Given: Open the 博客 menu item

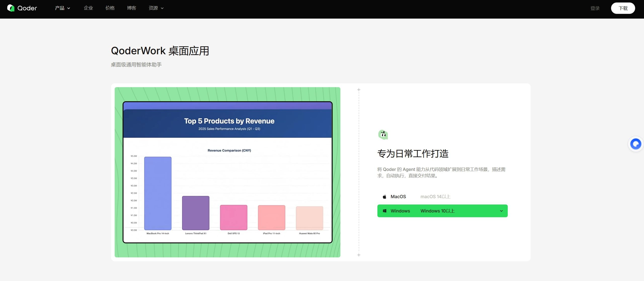Looking at the screenshot, I should pyautogui.click(x=131, y=8).
